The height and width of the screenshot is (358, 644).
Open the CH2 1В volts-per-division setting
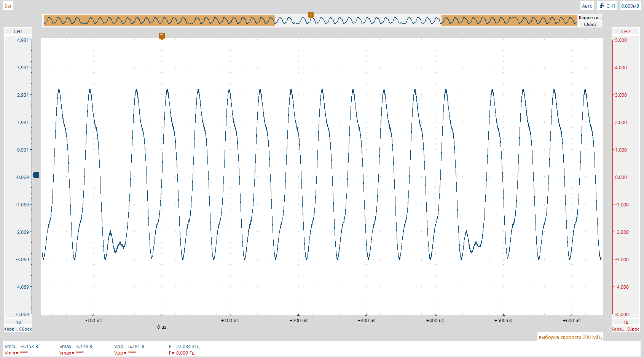point(626,322)
